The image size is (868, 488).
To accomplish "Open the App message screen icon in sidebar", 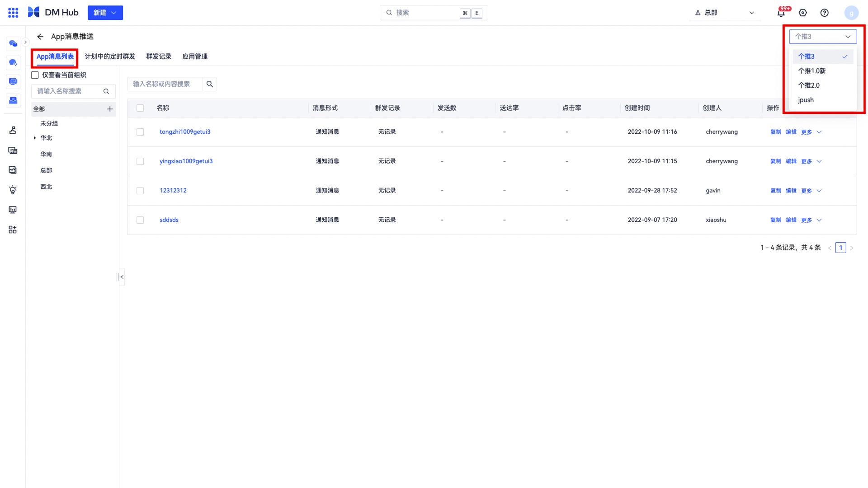I will click(13, 81).
